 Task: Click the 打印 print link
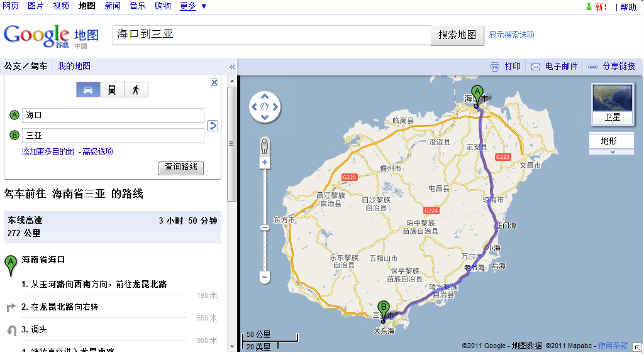(x=506, y=67)
